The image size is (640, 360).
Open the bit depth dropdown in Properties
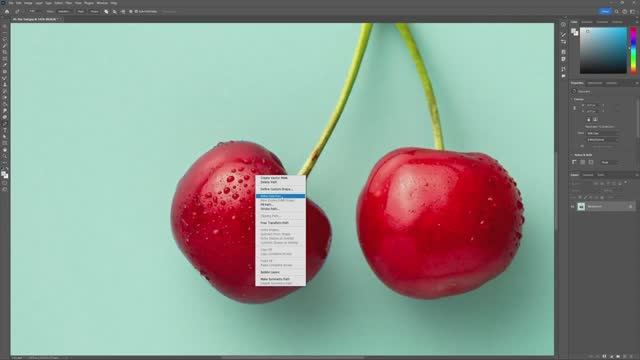point(602,140)
